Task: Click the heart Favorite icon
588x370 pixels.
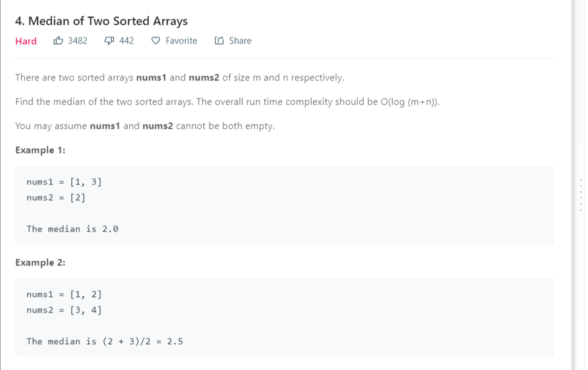Action: (155, 41)
